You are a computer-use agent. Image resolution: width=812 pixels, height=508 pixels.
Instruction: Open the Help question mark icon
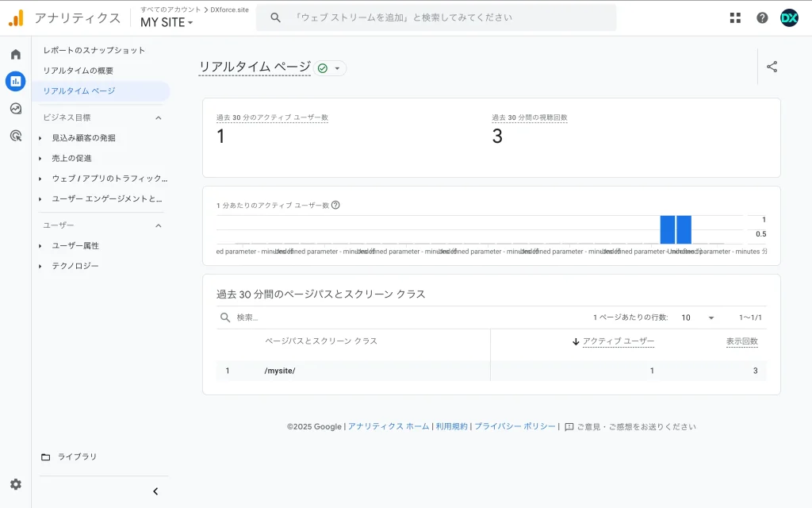coord(762,17)
